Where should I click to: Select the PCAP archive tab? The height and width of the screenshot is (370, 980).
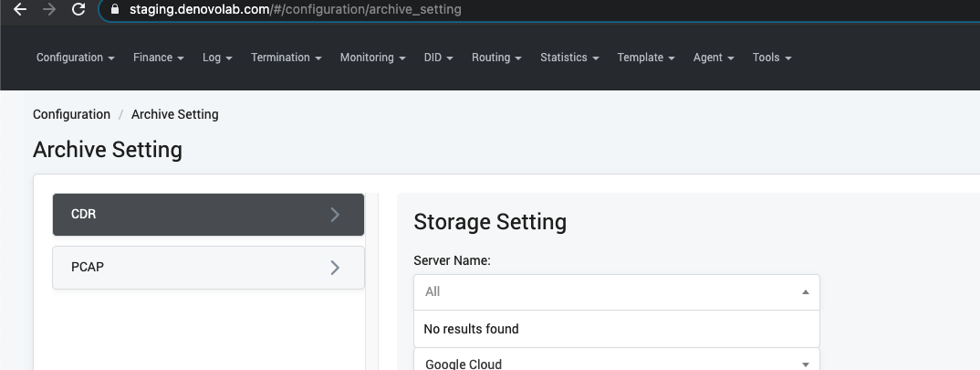pyautogui.click(x=208, y=268)
